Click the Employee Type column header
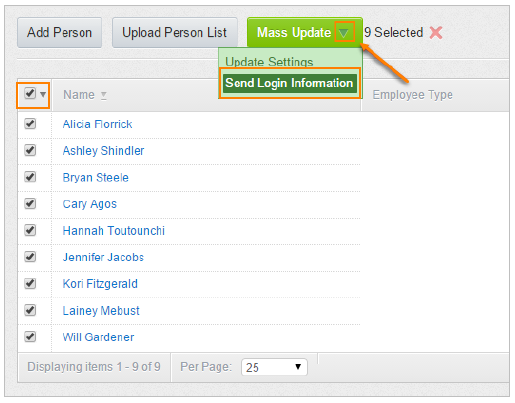The height and width of the screenshot is (403, 515). tap(413, 95)
